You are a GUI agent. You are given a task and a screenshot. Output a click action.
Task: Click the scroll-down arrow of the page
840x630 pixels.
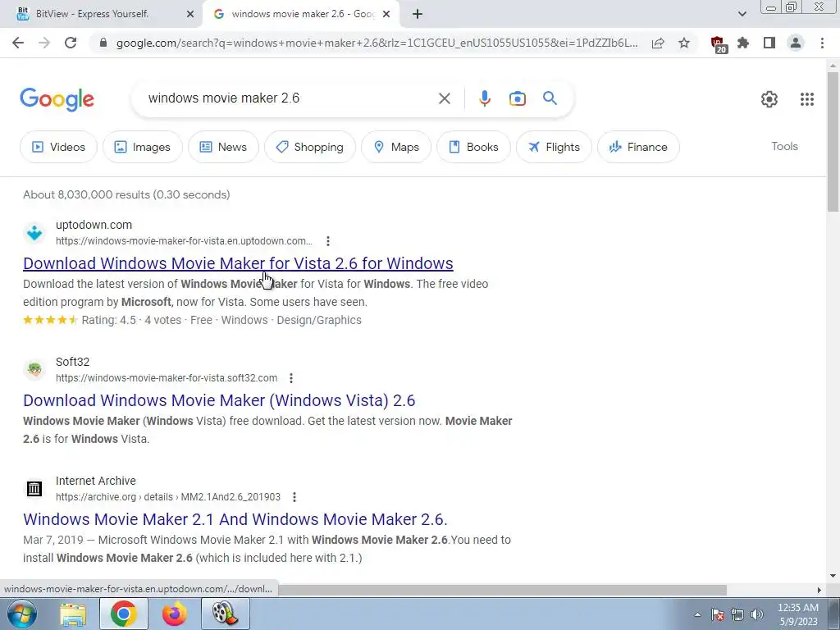[833, 577]
